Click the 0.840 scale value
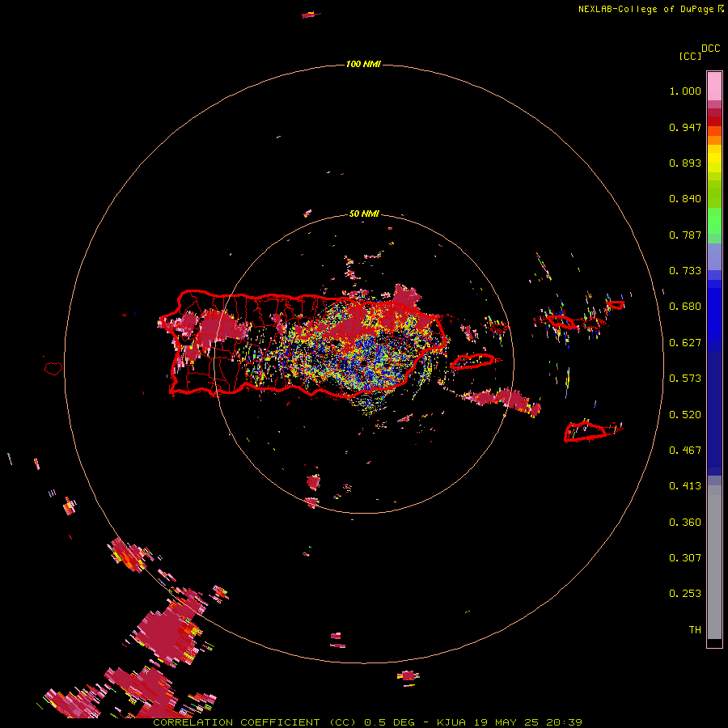Image resolution: width=728 pixels, height=728 pixels. point(685,199)
